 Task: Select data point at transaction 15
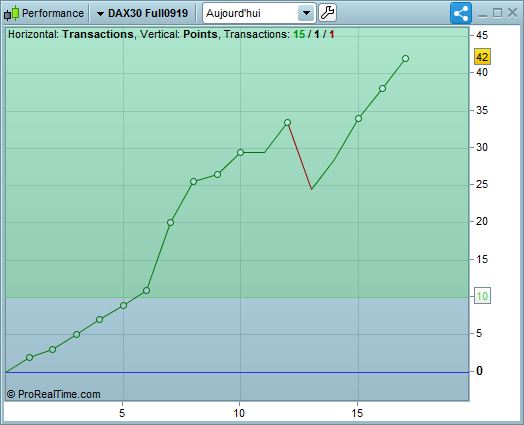(358, 119)
